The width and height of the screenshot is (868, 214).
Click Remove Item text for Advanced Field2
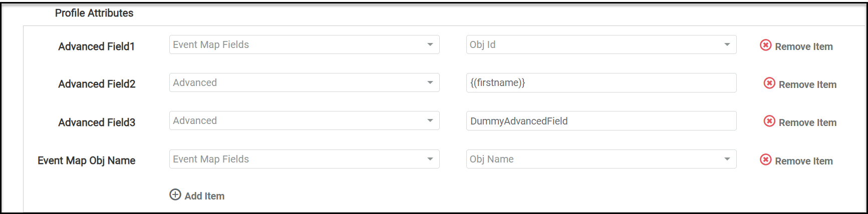point(807,84)
